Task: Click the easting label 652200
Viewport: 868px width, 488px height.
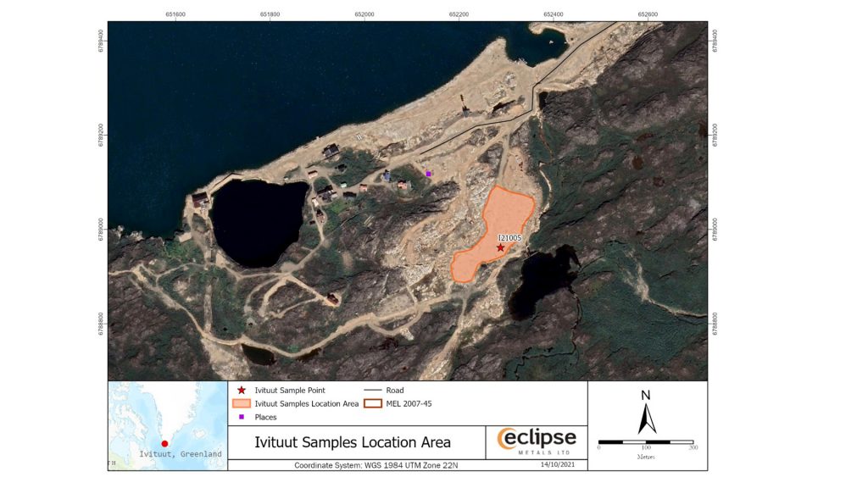Action: pyautogui.click(x=459, y=14)
